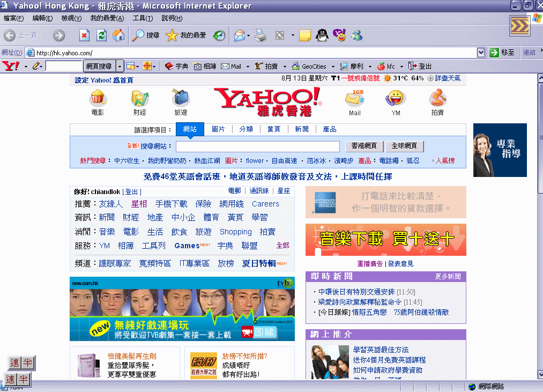
Task: Expand Mail dropdown arrow on Yahoo toolbar
Action: click(248, 66)
